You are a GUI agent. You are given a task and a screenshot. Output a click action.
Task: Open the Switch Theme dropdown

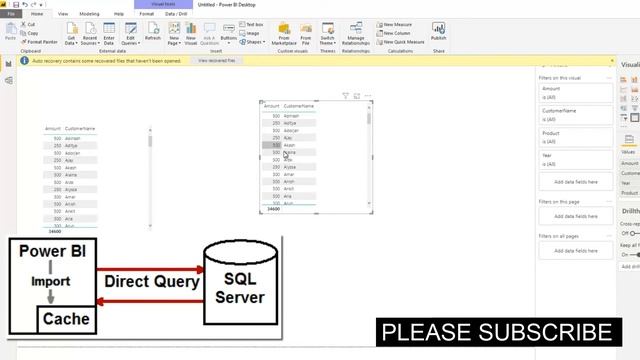[328, 33]
